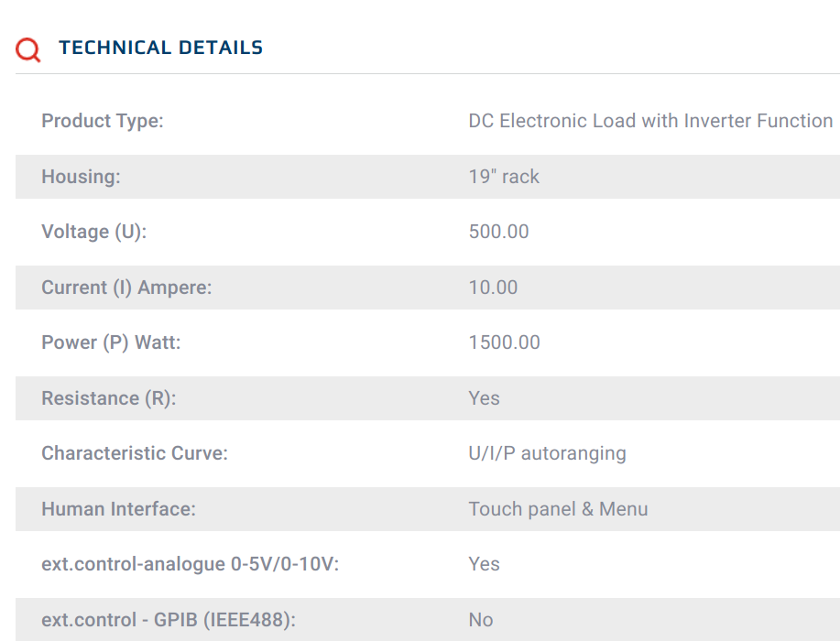Select the Touch panel & Menu value
The image size is (840, 641).
[558, 509]
